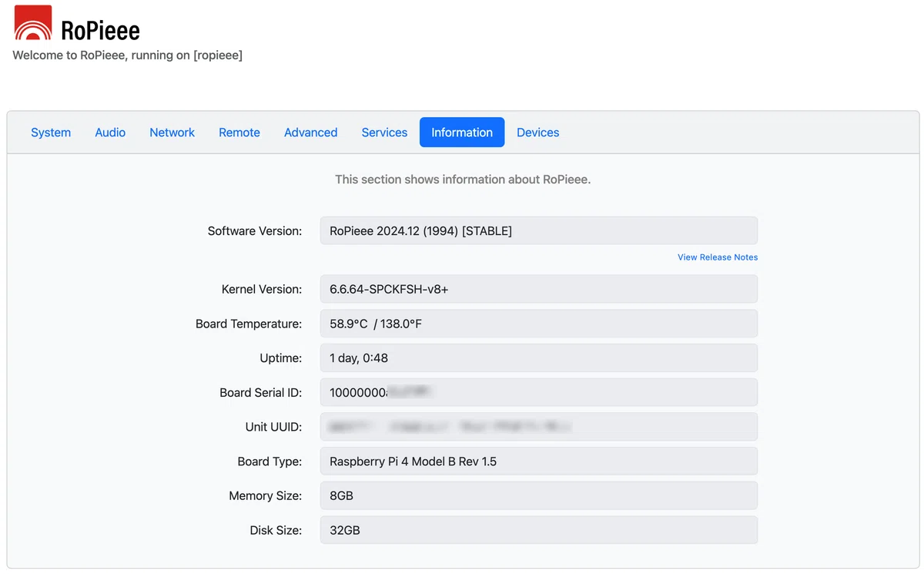Select the Remote tab
924x574 pixels.
tap(239, 133)
